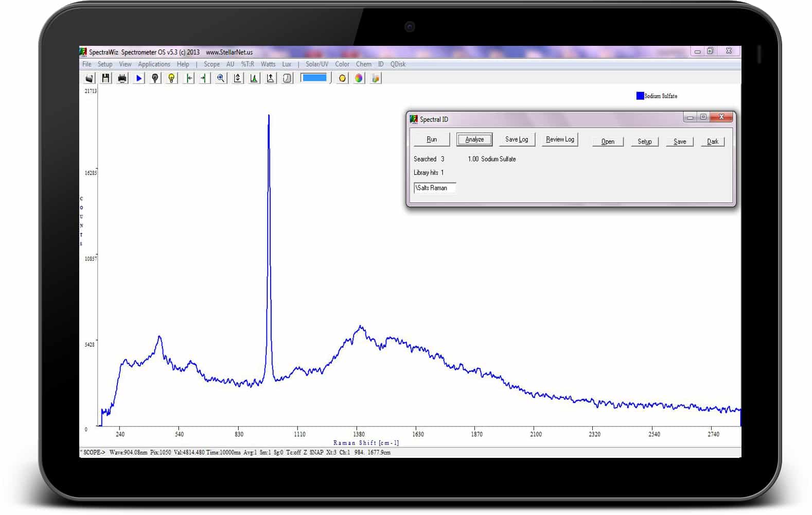The height and width of the screenshot is (515, 812).
Task: Click the 1380 x-axis tick label
Action: click(x=359, y=435)
